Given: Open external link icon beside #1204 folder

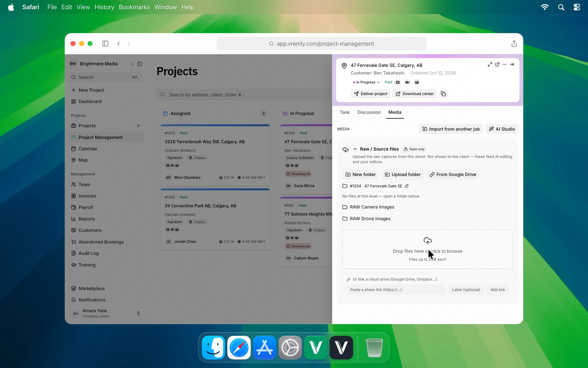Looking at the screenshot, I should (407, 186).
